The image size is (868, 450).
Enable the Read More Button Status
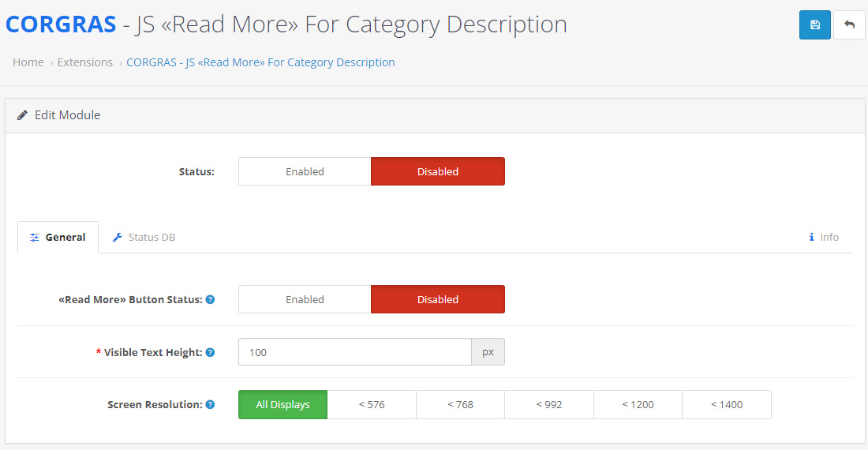(305, 299)
